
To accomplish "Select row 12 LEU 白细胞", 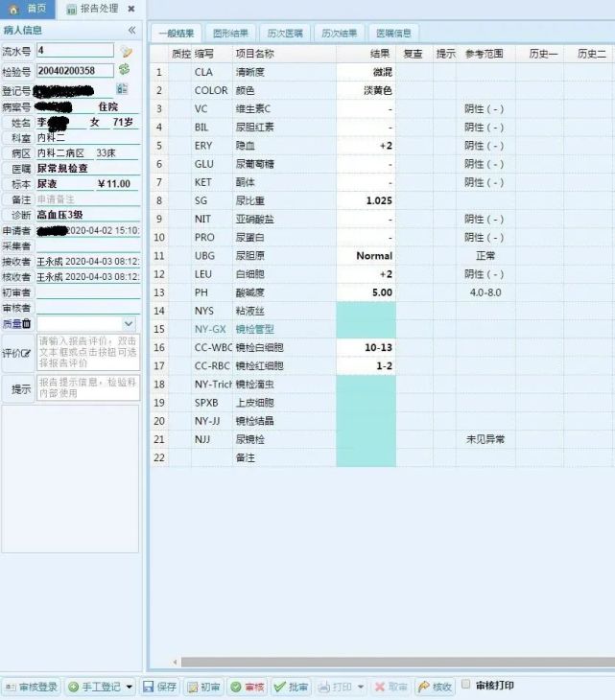I will click(383, 274).
